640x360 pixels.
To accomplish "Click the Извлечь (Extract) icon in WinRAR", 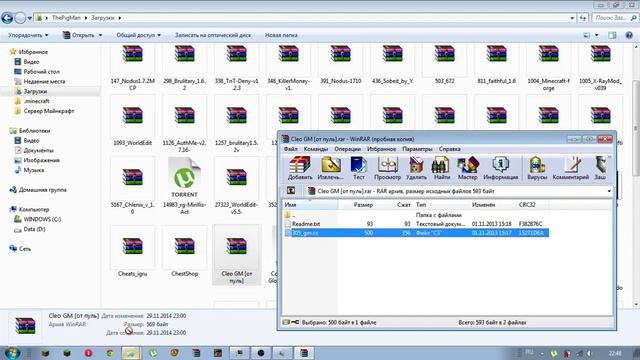I will click(x=331, y=168).
